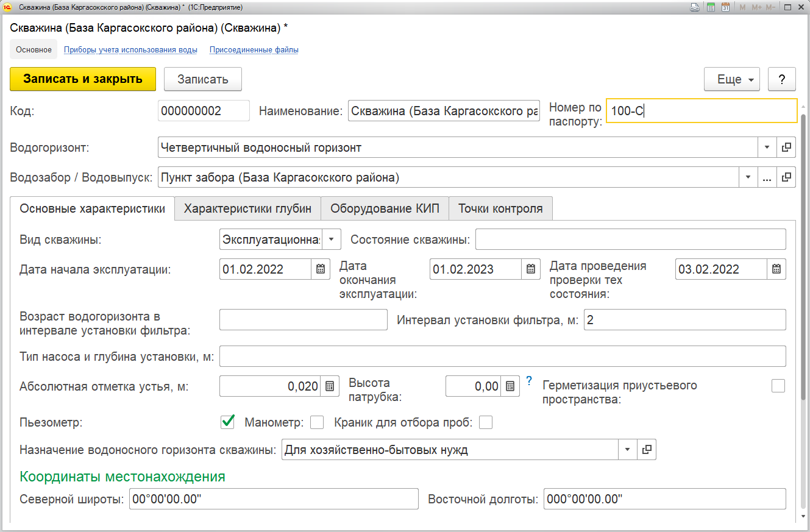
Task: Click the Северной широты coordinate field
Action: tap(274, 498)
